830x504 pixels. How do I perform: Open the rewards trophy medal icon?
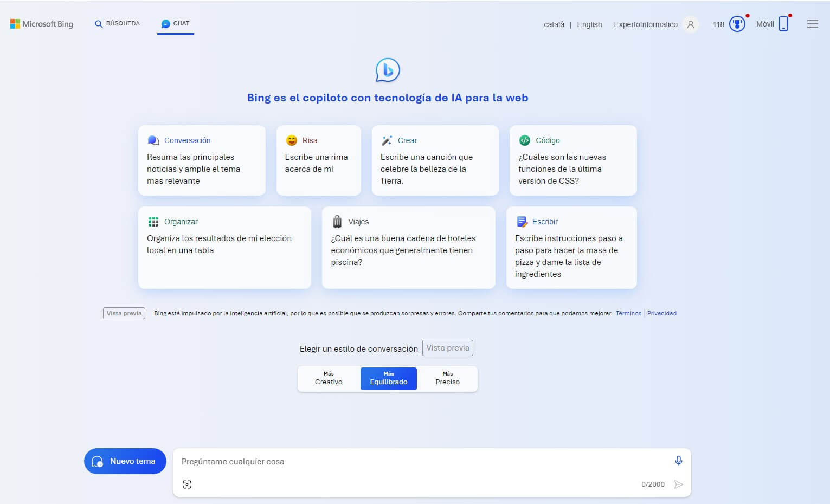tap(737, 24)
